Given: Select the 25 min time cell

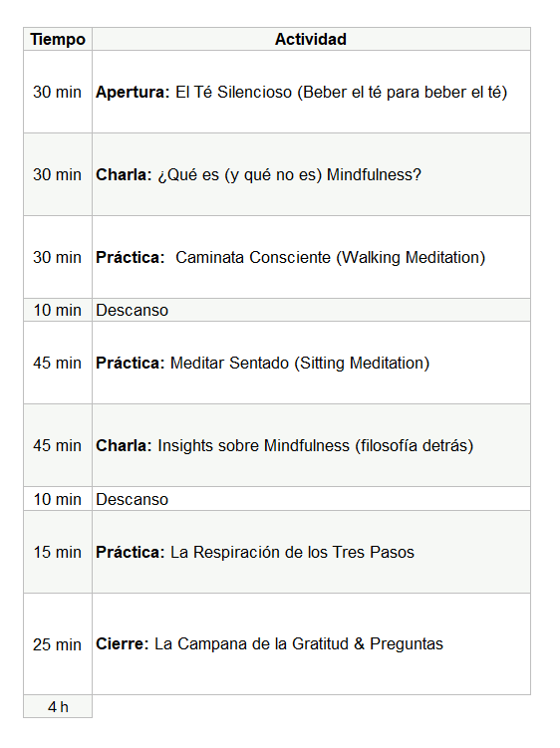Looking at the screenshot, I should point(58,644).
